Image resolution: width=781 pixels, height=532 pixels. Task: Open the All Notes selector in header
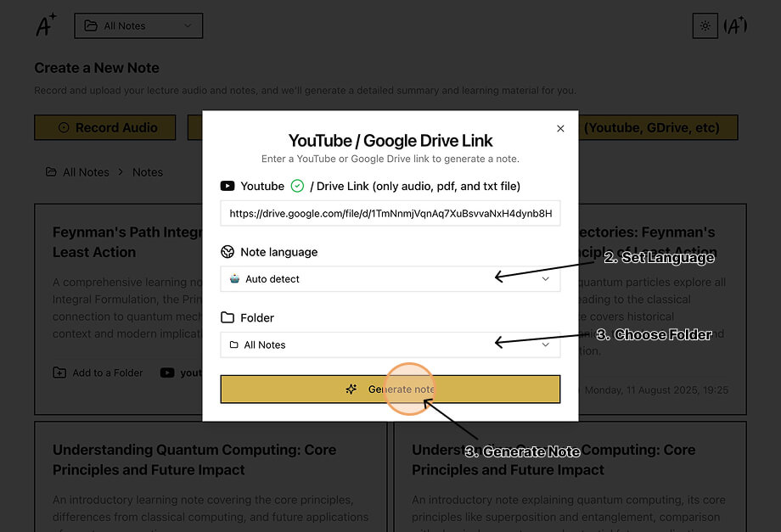click(138, 25)
